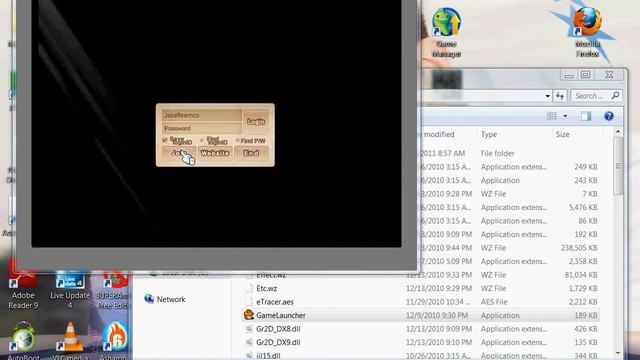
Task: Sort files by the Size column header
Action: point(562,134)
